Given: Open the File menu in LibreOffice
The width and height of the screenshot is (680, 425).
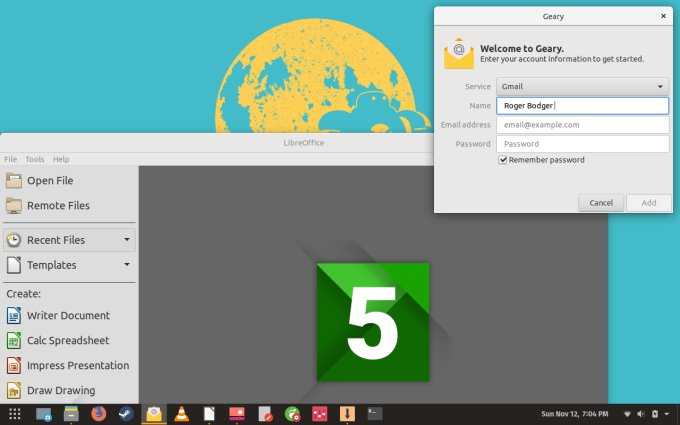Looking at the screenshot, I should tap(10, 159).
